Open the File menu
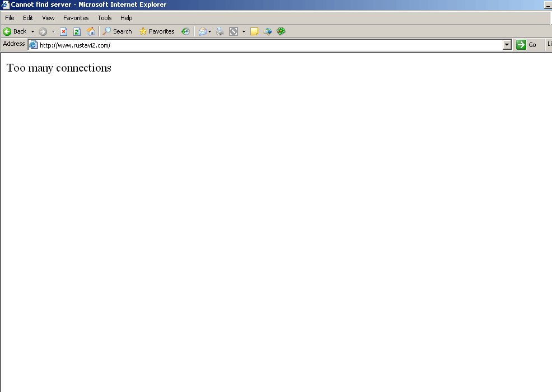 (10, 18)
